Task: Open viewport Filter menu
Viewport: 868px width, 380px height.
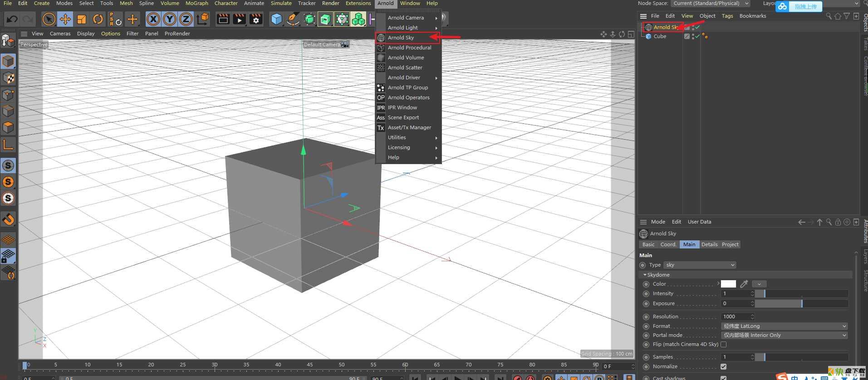Action: click(x=132, y=34)
